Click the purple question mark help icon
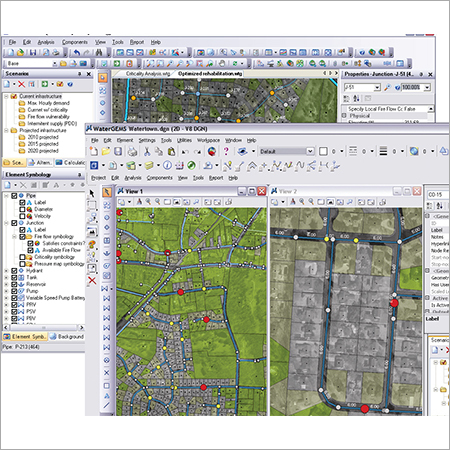The height and width of the screenshot is (450, 450). 226,152
